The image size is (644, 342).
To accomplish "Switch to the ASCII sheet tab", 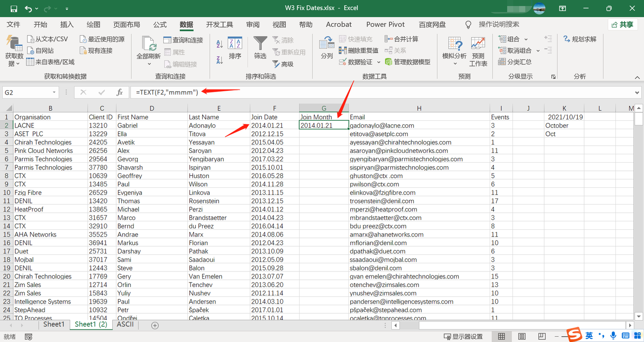I will [125, 325].
